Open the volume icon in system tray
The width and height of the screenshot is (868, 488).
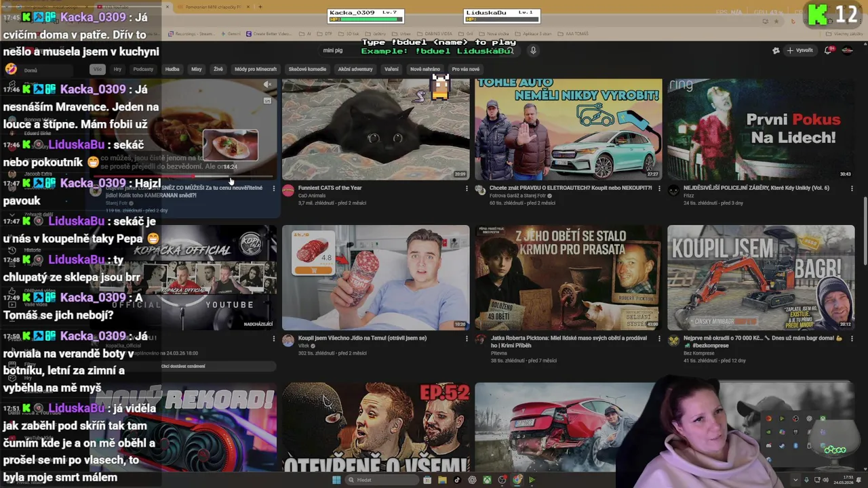[825, 480]
